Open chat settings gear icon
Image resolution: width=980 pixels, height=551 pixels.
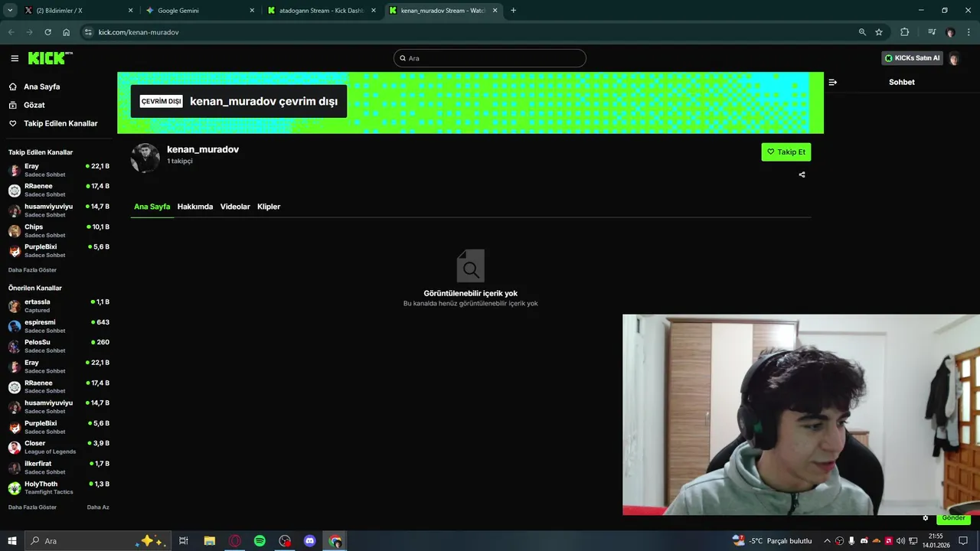pos(925,518)
